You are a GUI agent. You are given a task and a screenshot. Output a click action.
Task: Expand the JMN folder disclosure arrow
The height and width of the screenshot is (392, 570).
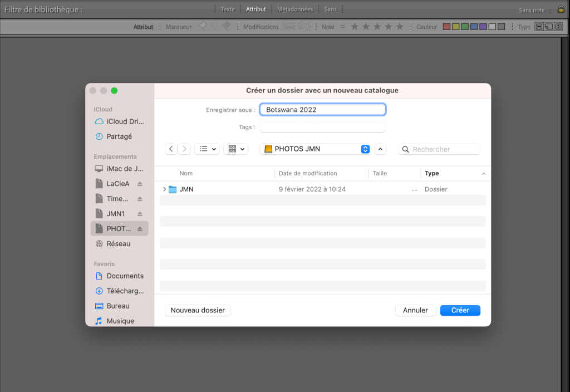pos(164,189)
